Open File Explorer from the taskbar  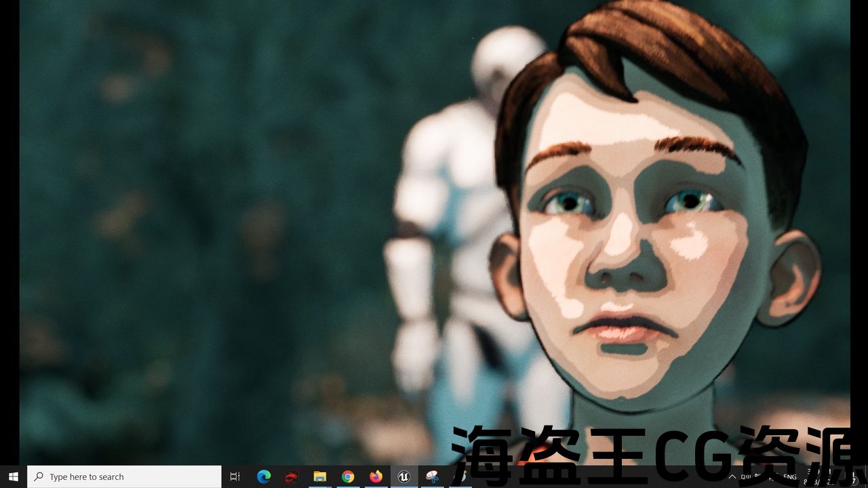[319, 476]
